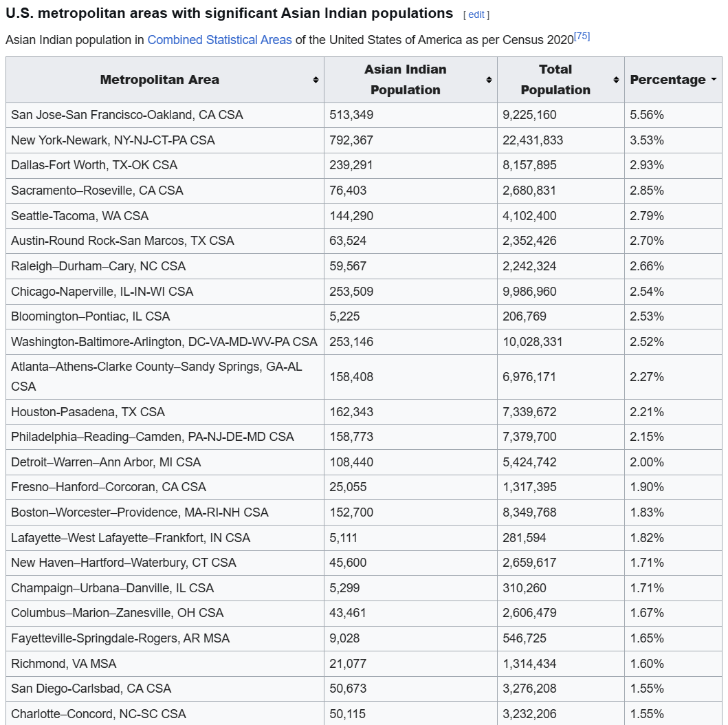
Task: Sort table by Metropolitan Area column arrows
Action: [x=316, y=80]
